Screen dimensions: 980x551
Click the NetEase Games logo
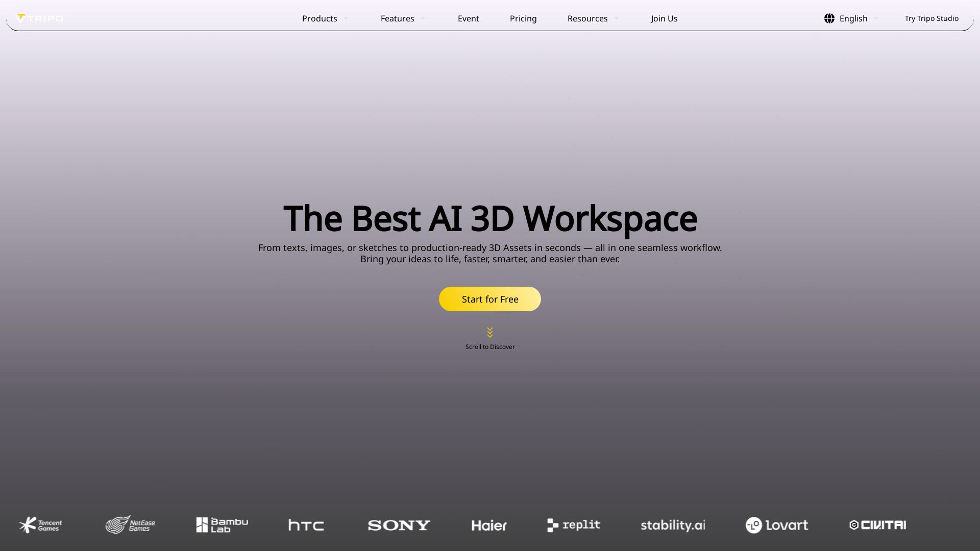pos(130,524)
